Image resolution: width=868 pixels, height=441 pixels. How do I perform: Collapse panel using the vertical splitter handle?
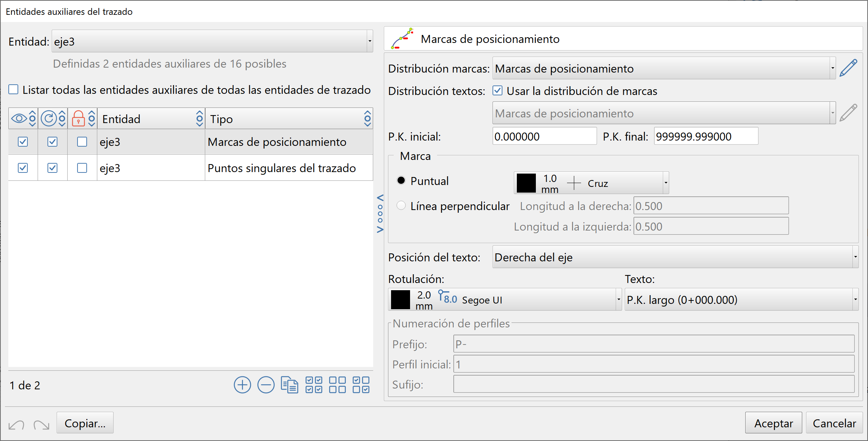pos(380,214)
